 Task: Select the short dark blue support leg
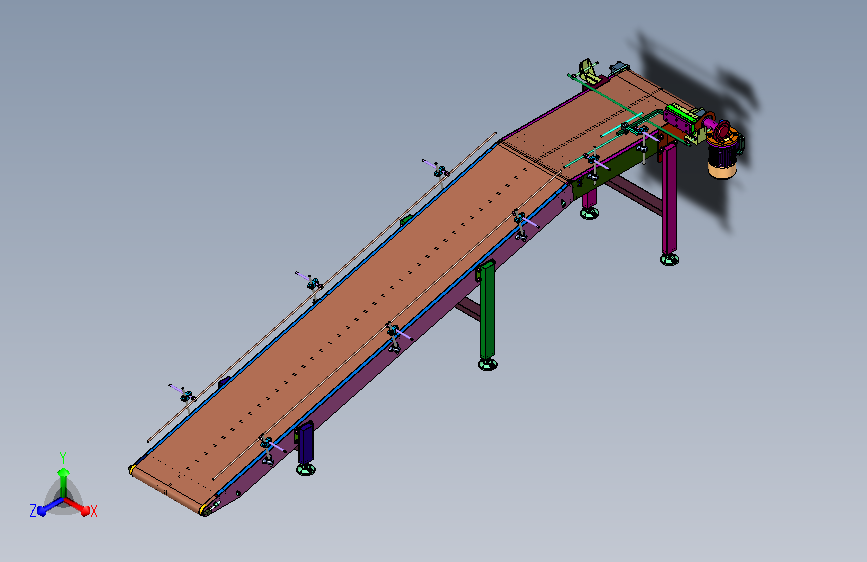[306, 443]
